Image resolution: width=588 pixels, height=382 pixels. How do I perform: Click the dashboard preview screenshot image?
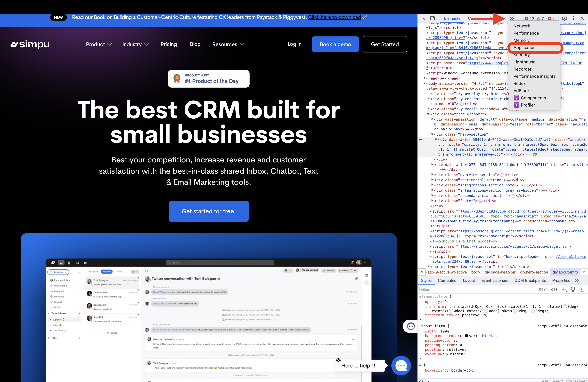209,320
